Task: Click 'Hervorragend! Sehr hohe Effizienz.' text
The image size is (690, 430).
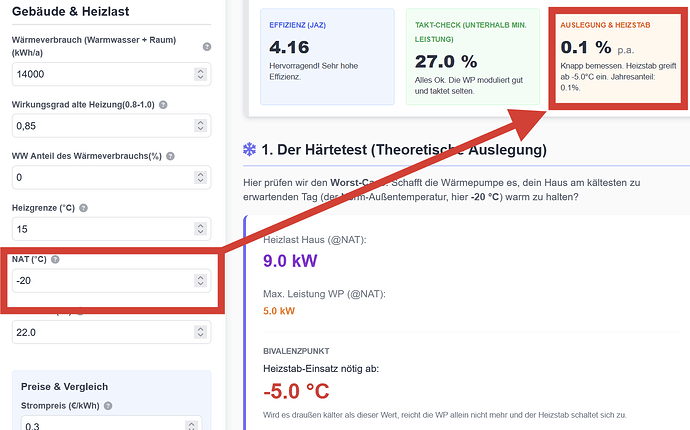Action: (313, 71)
